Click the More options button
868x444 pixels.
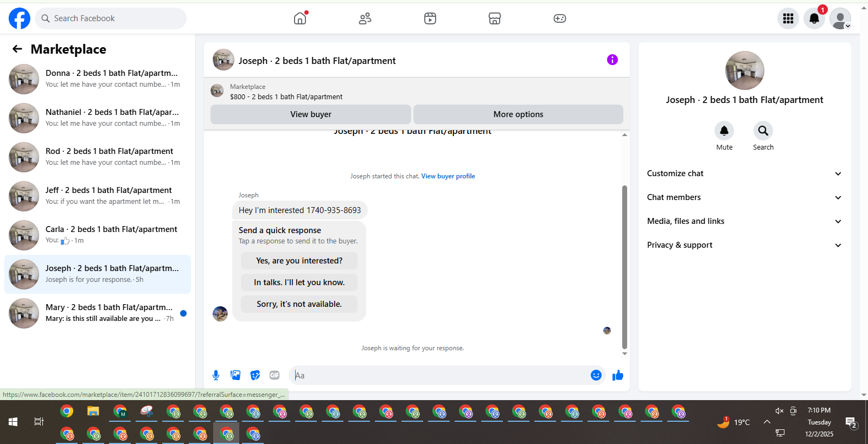[518, 114]
